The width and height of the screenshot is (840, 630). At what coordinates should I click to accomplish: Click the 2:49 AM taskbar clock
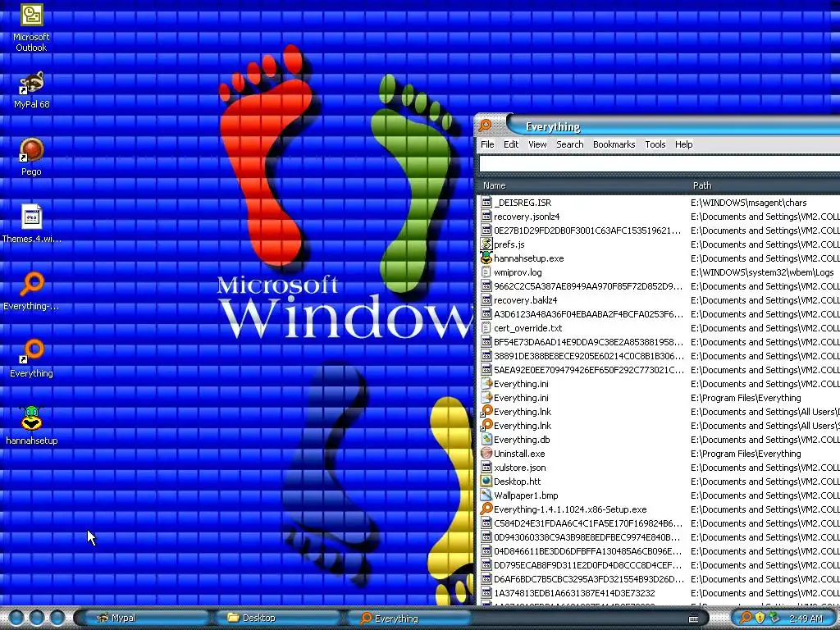[x=806, y=619]
